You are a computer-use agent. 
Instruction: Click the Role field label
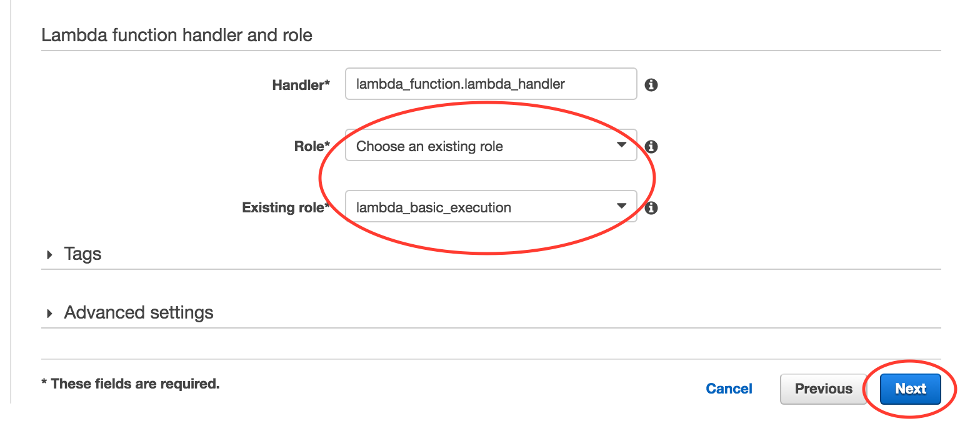click(x=311, y=147)
